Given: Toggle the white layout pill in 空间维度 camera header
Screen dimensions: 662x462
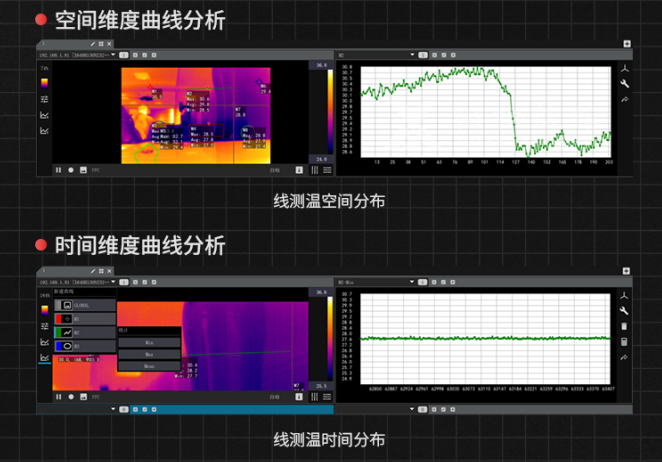Looking at the screenshot, I should pos(124,55).
